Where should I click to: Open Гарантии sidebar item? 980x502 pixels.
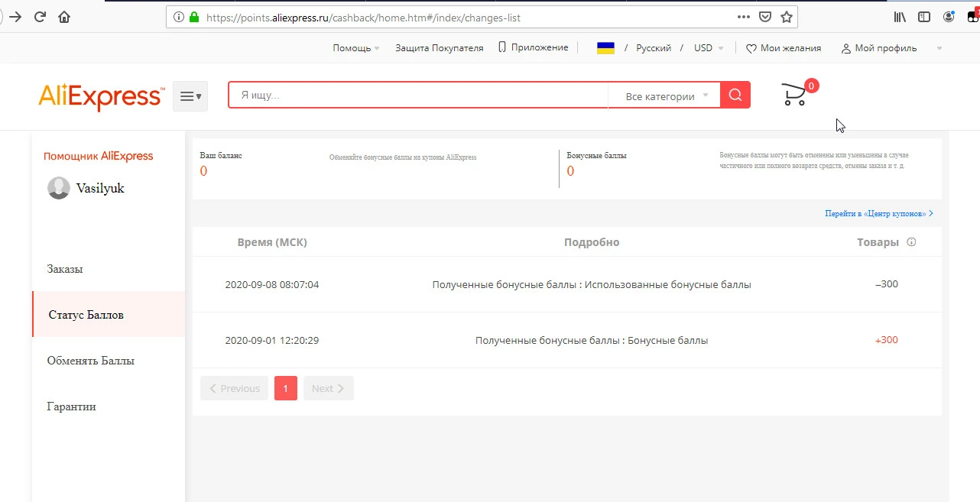[72, 406]
